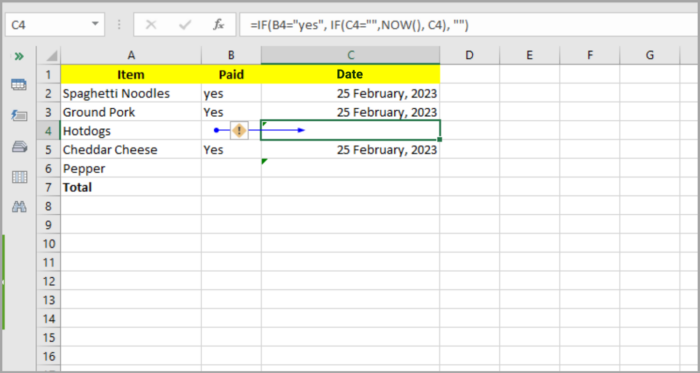
Task: Click the stacked layers sidebar icon
Action: [19, 146]
